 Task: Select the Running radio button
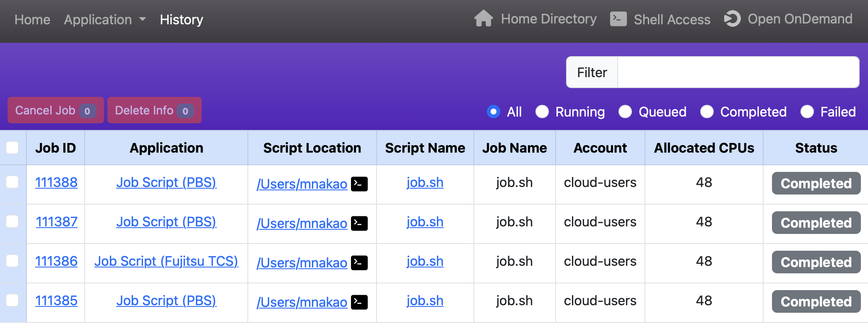542,112
